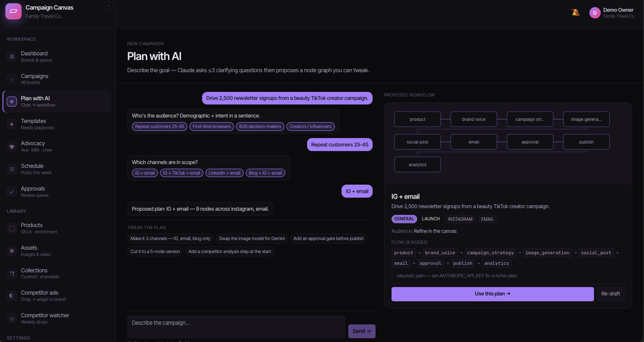Focus the 'Describe the campaign' input

236,327
